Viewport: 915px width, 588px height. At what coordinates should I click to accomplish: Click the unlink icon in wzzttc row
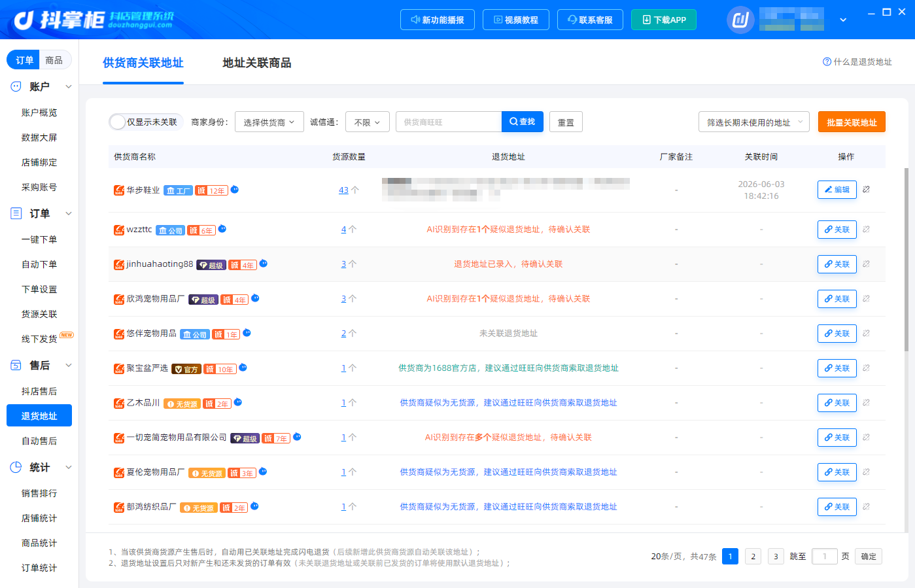click(x=866, y=230)
